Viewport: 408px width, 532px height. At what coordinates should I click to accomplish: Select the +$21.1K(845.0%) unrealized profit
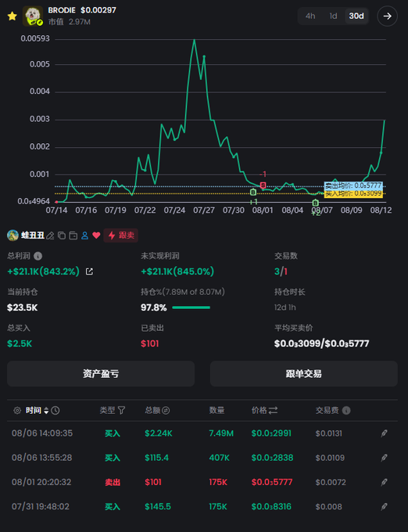tap(177, 271)
